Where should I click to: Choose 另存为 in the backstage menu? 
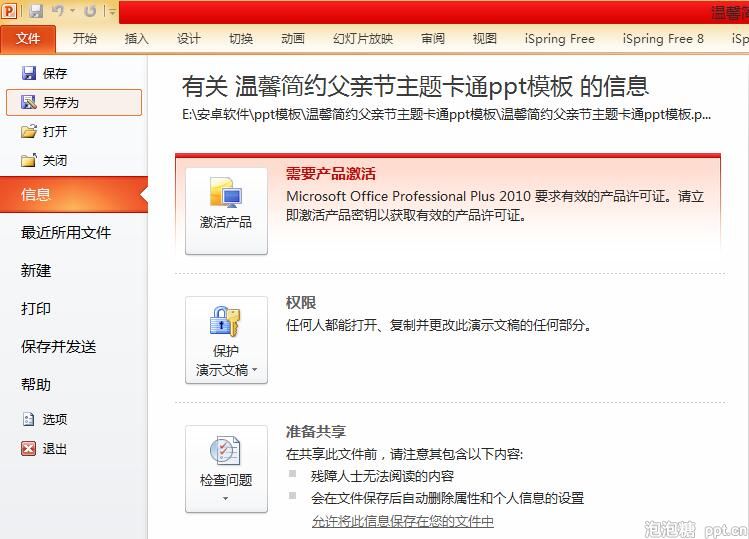(x=74, y=102)
